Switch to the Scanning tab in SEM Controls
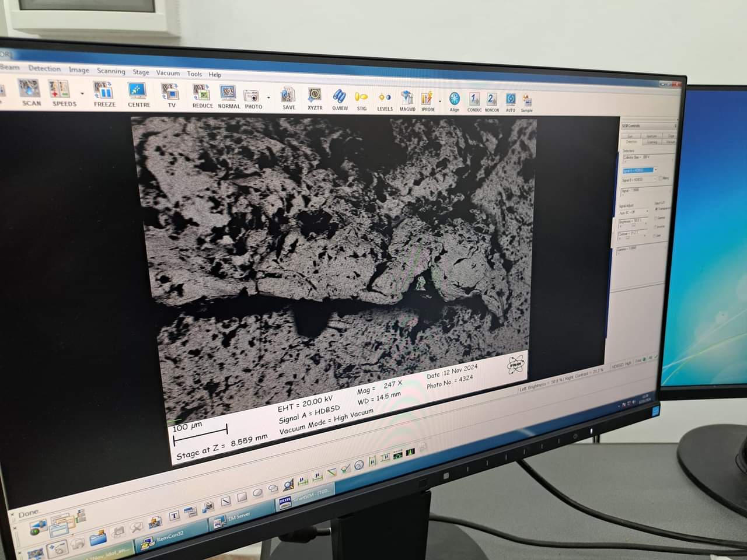The height and width of the screenshot is (560, 747). click(652, 142)
